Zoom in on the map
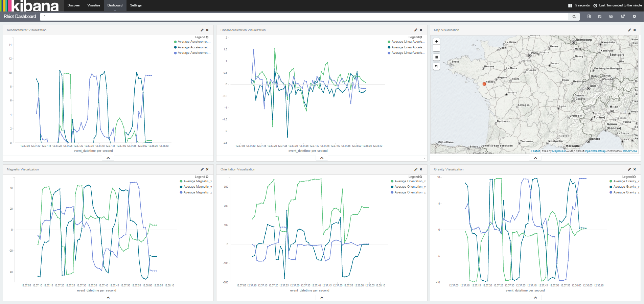 [437, 41]
